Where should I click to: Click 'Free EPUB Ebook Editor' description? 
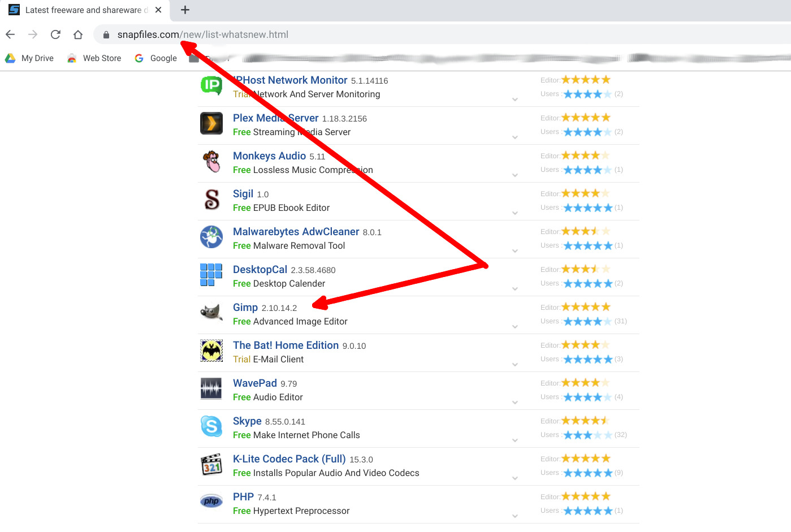pos(281,208)
